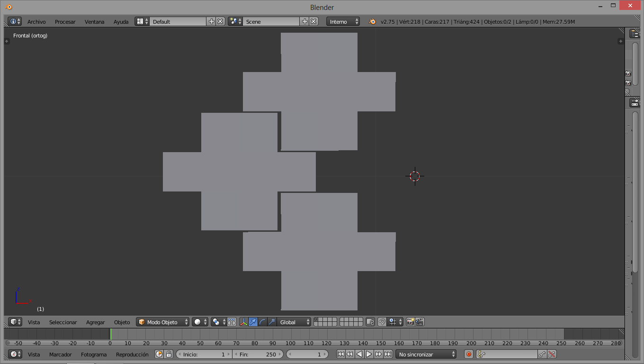Click the translate manipulator arrow icon

(x=253, y=322)
